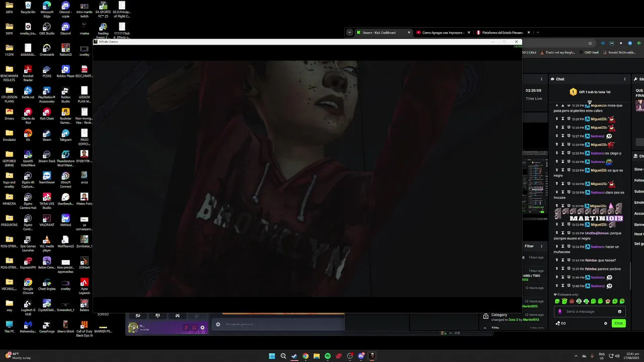
Task: Open Steam desktop shortcut
Action: pyautogui.click(x=47, y=135)
